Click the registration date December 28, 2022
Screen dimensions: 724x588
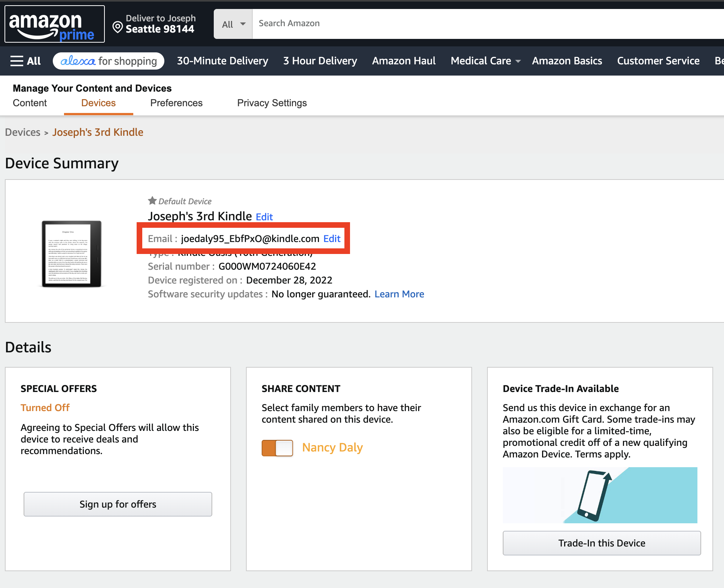click(x=289, y=281)
